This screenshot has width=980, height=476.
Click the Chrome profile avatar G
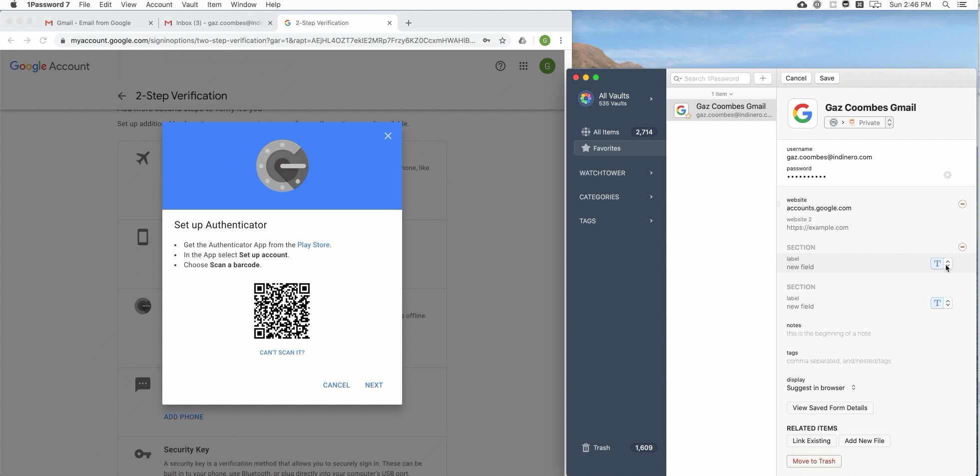(x=545, y=40)
